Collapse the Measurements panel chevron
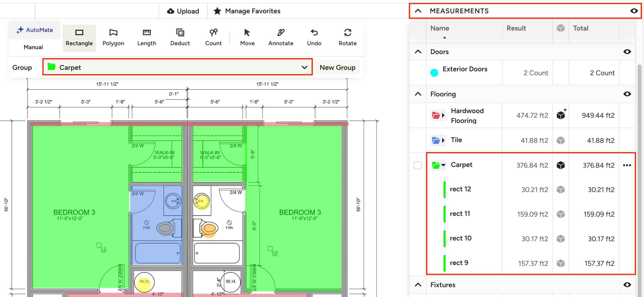 418,11
